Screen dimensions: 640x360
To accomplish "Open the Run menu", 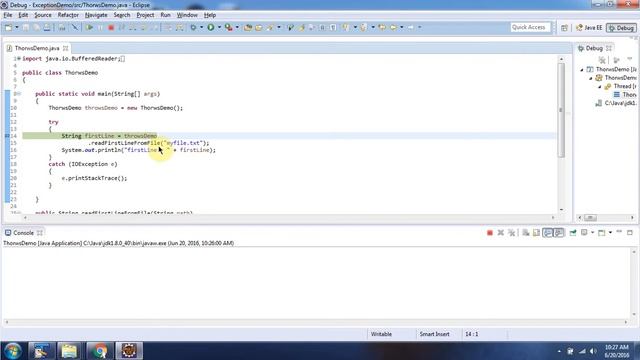I will coord(165,15).
